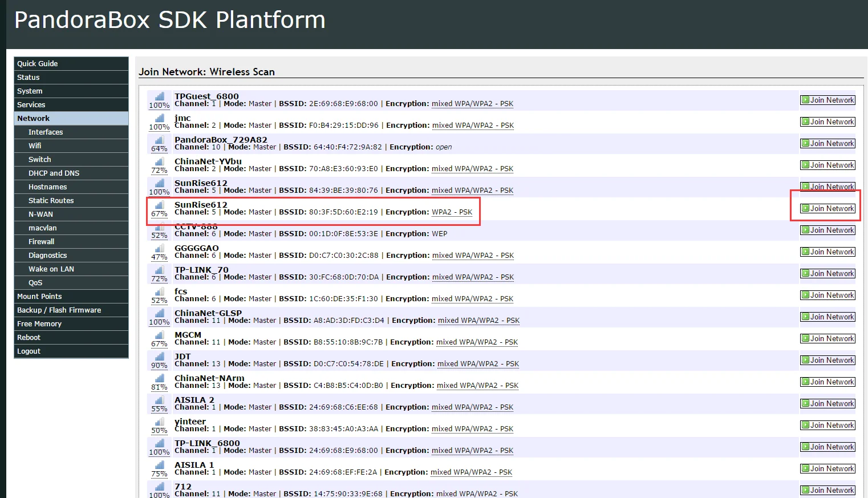This screenshot has height=498, width=868.
Task: Open the Wifi submenu item
Action: 71,146
